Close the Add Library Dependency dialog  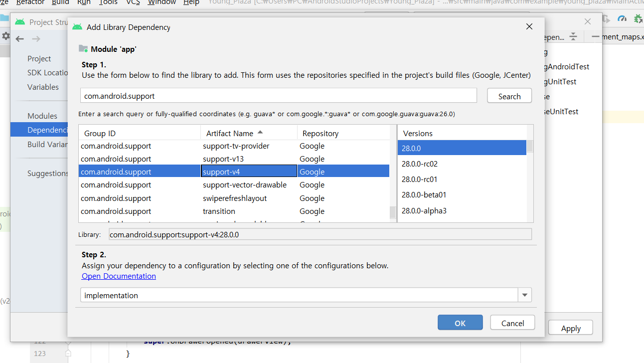click(529, 27)
